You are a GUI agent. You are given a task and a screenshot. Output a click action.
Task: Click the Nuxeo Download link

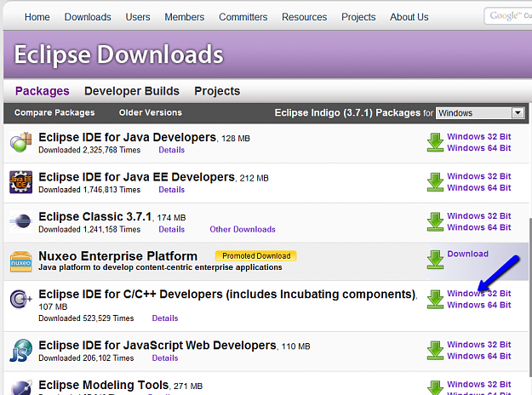[468, 254]
